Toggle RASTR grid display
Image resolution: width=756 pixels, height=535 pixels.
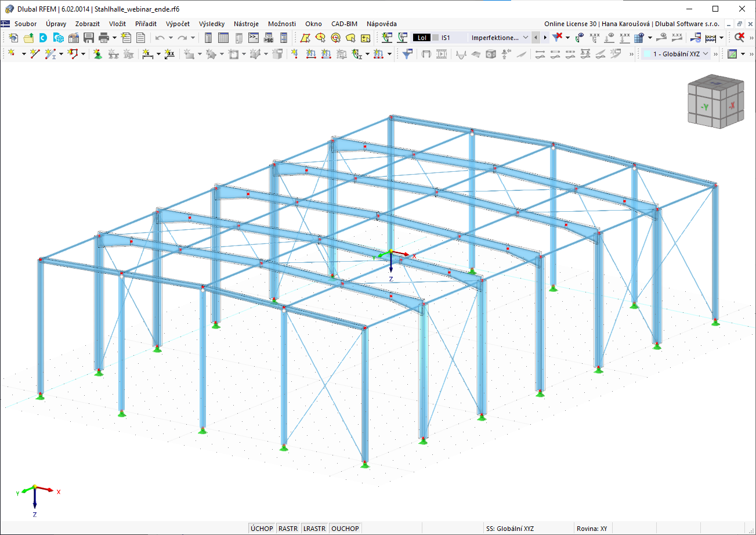288,529
